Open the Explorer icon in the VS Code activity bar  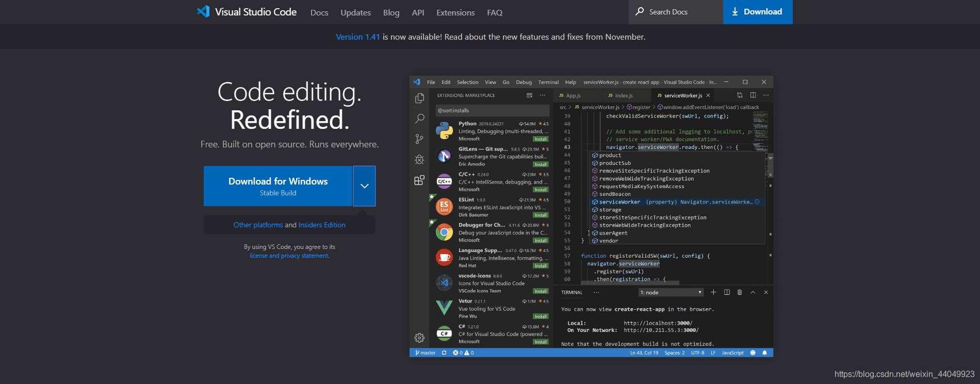419,98
